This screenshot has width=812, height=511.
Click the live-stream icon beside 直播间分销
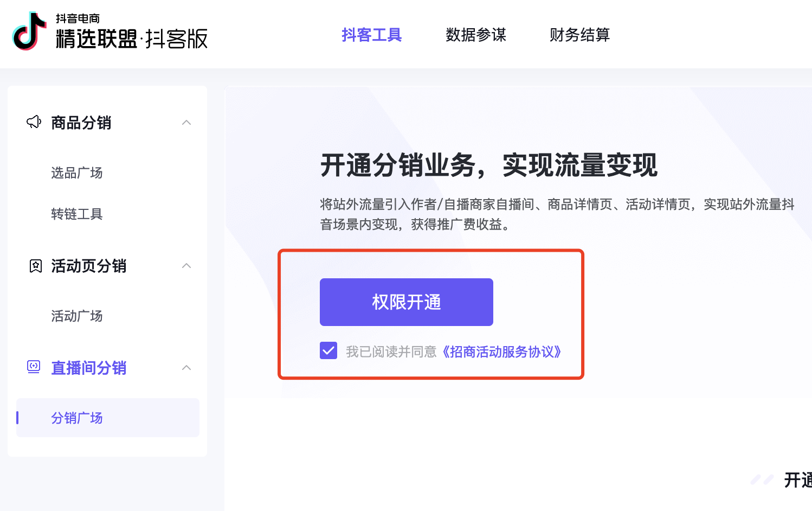click(34, 367)
